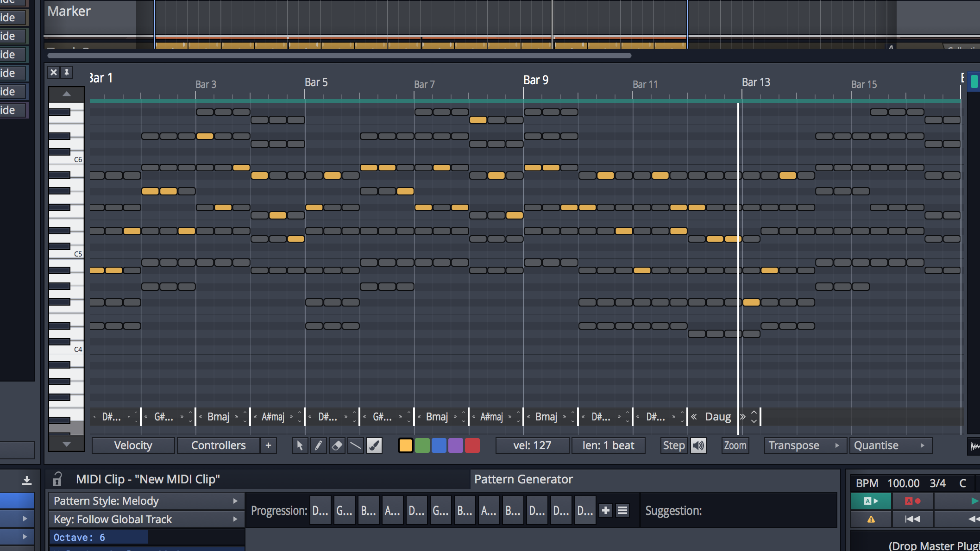The width and height of the screenshot is (980, 551).
Task: Choose the blue note color swatch
Action: tap(439, 445)
